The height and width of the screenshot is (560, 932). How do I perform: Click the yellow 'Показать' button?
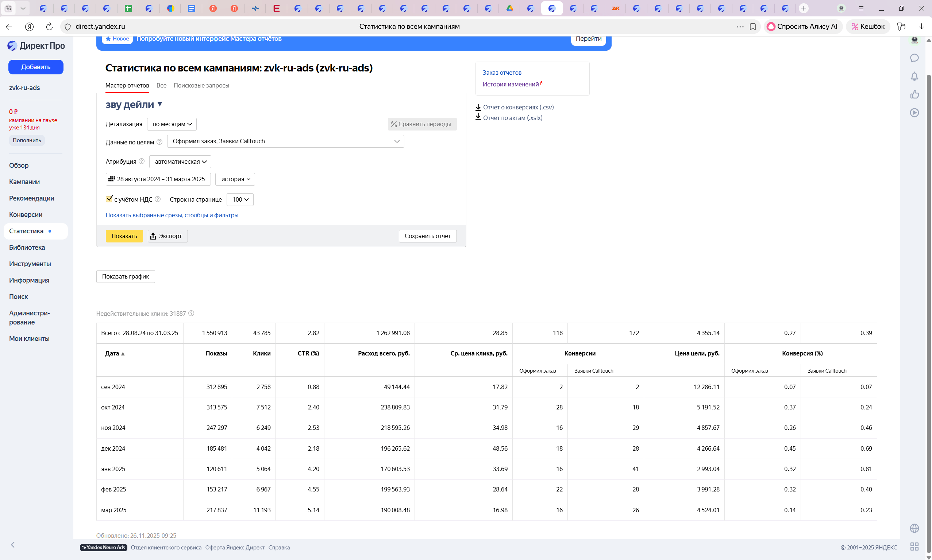point(124,236)
